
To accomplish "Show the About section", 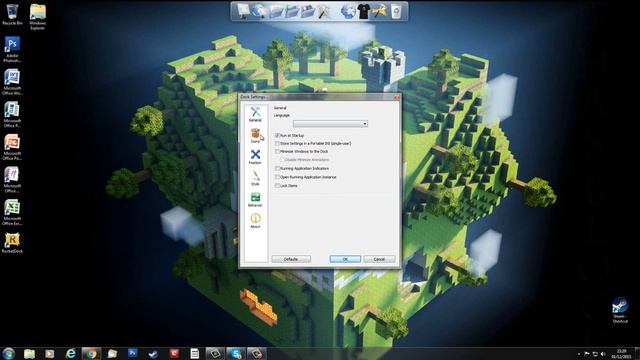I will 255,220.
